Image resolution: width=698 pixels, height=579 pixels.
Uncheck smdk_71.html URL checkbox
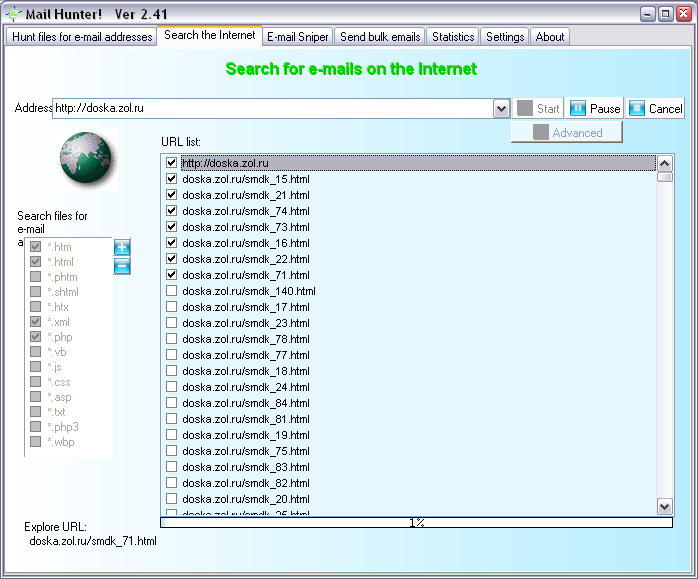pyautogui.click(x=171, y=275)
